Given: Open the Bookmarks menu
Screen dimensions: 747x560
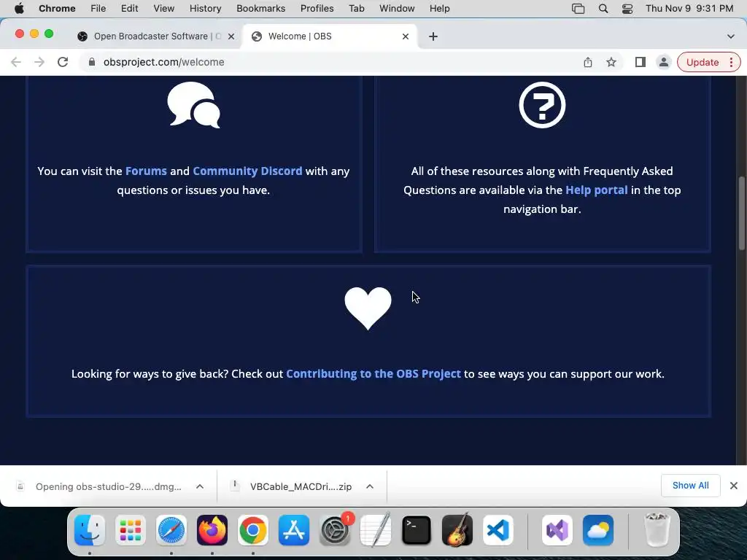Looking at the screenshot, I should [260, 9].
